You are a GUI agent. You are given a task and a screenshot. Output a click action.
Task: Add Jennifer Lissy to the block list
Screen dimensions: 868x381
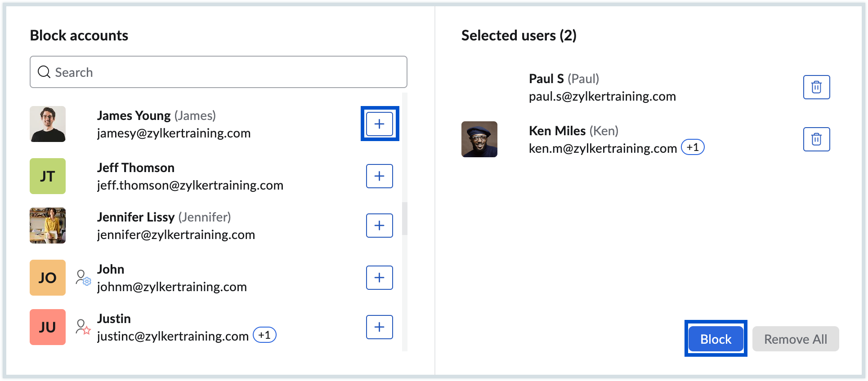[379, 226]
